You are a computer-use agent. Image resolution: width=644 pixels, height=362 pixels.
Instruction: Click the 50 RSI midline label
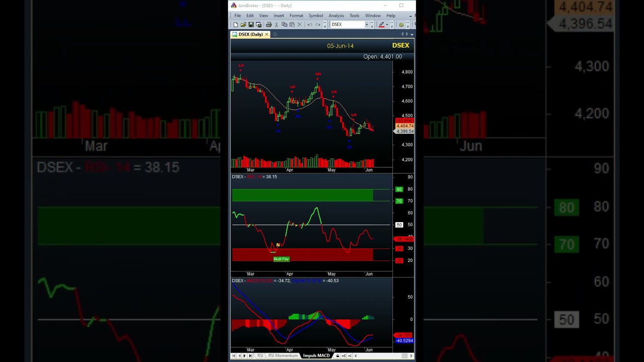click(399, 225)
